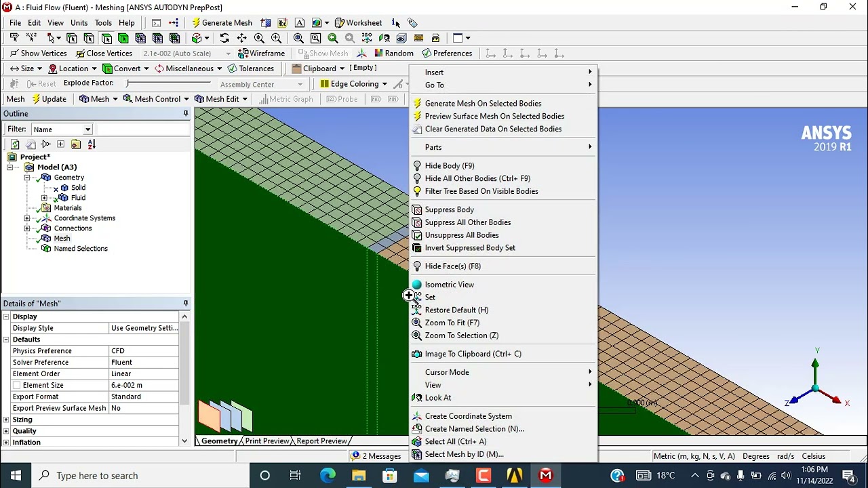
Task: Open the Convert dropdown
Action: [125, 68]
